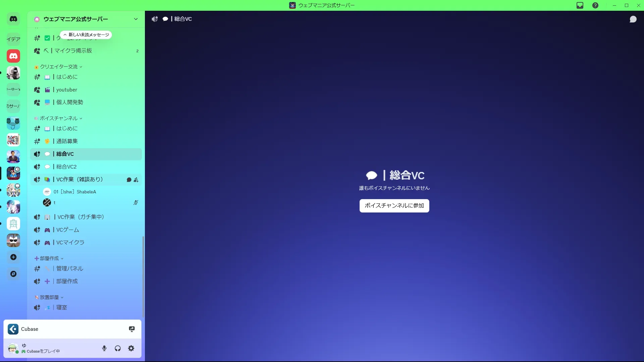The height and width of the screenshot is (362, 644).
Task: Invite people to VC作業（雑談あり） channel
Action: [136, 180]
